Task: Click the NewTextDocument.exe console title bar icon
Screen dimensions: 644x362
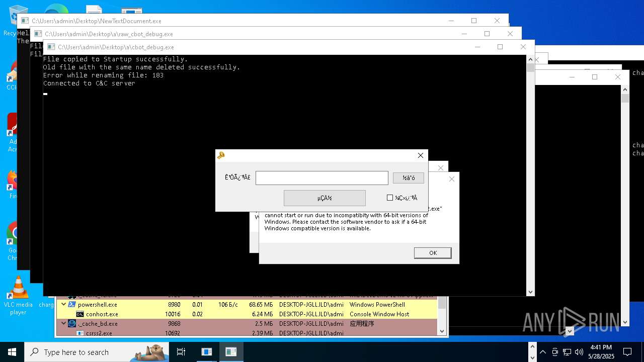Action: point(25,21)
